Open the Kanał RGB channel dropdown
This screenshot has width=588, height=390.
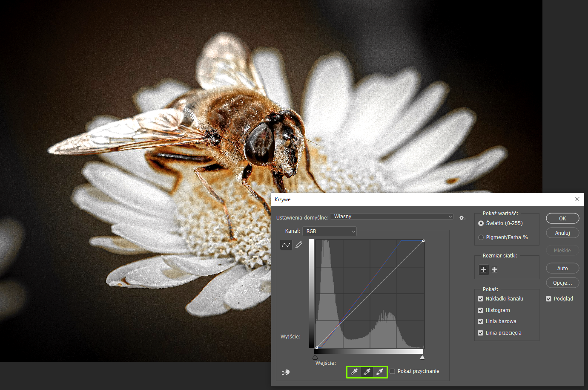pos(330,231)
